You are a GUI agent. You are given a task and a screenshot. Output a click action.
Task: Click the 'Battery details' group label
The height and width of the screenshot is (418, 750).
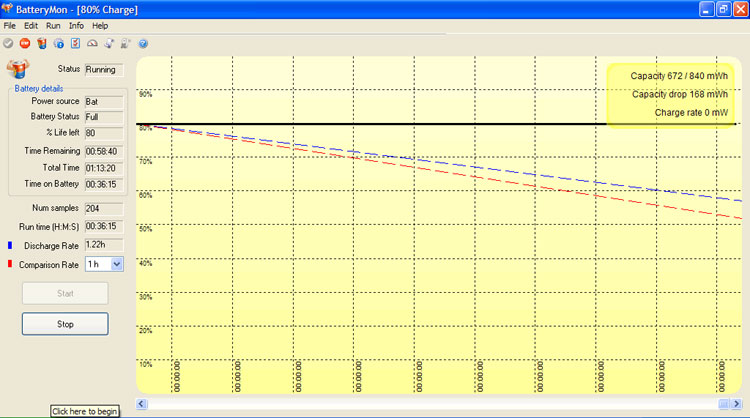click(x=39, y=88)
